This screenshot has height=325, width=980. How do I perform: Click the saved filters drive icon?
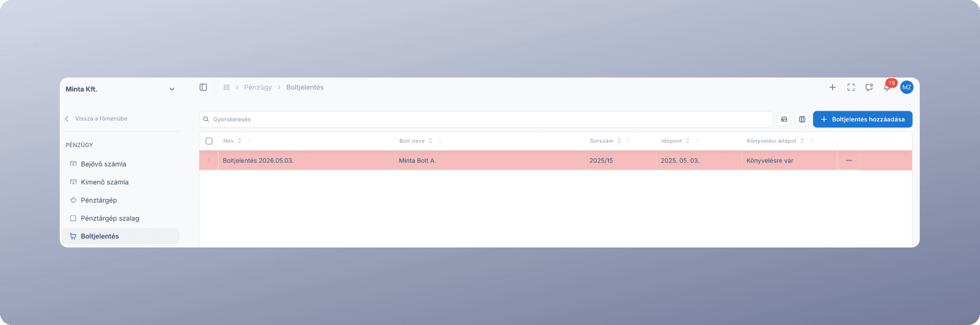[x=784, y=119]
